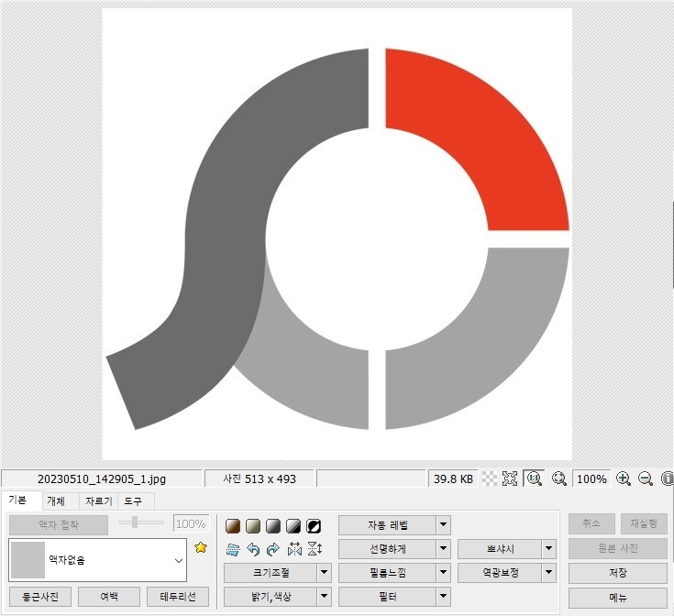The width and height of the screenshot is (674, 616).
Task: Flip the photo vertically
Action: [x=315, y=549]
